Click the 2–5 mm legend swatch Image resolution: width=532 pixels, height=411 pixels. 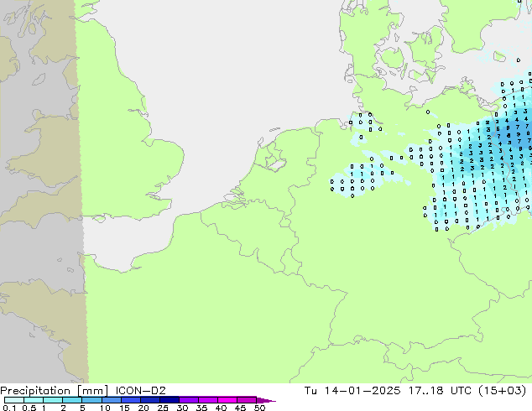pos(72,400)
